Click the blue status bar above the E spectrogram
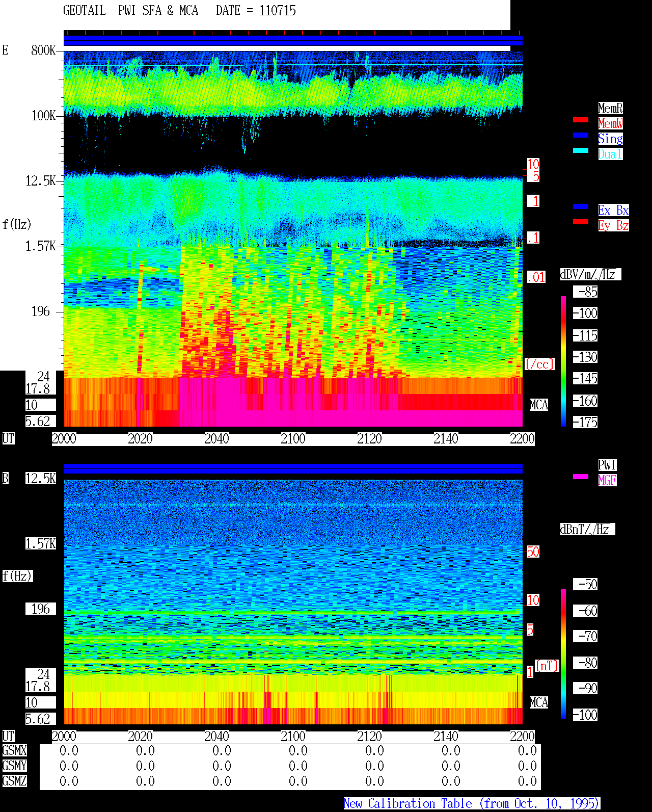Screen dimensions: 652x812 tap(293, 41)
